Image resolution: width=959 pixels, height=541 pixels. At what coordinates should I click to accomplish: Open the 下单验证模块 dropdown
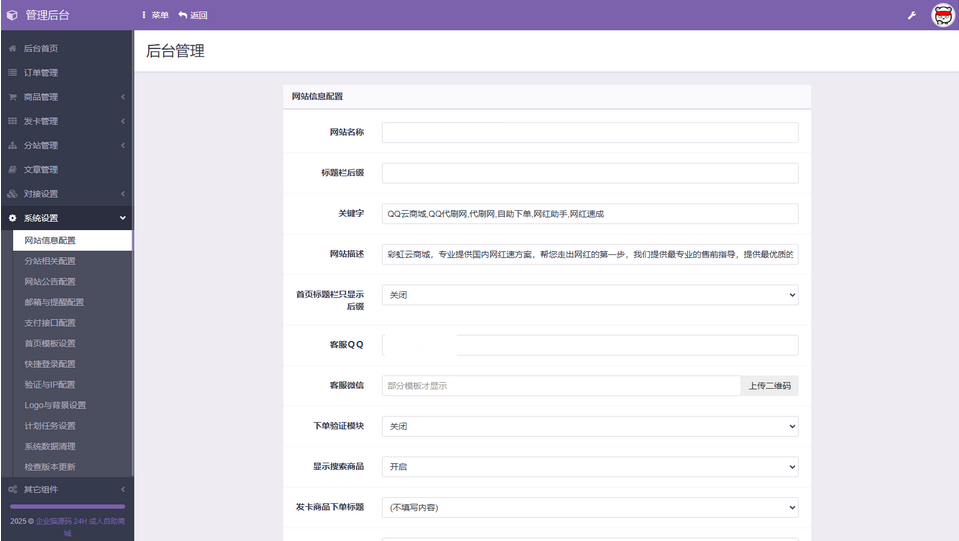click(590, 426)
